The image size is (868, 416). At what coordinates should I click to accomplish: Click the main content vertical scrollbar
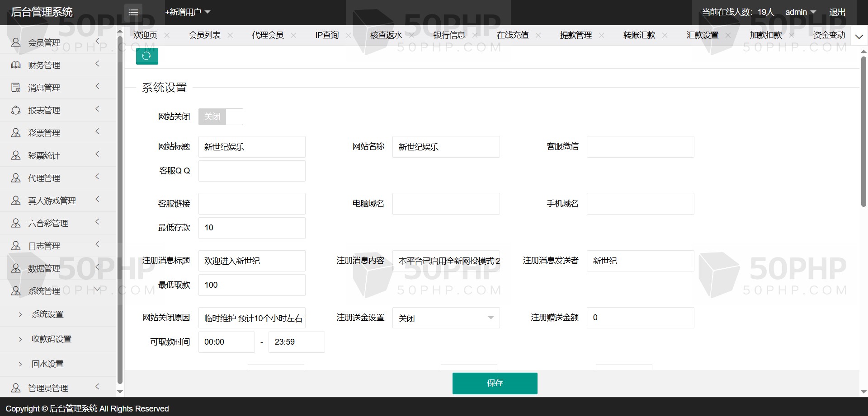[863, 131]
